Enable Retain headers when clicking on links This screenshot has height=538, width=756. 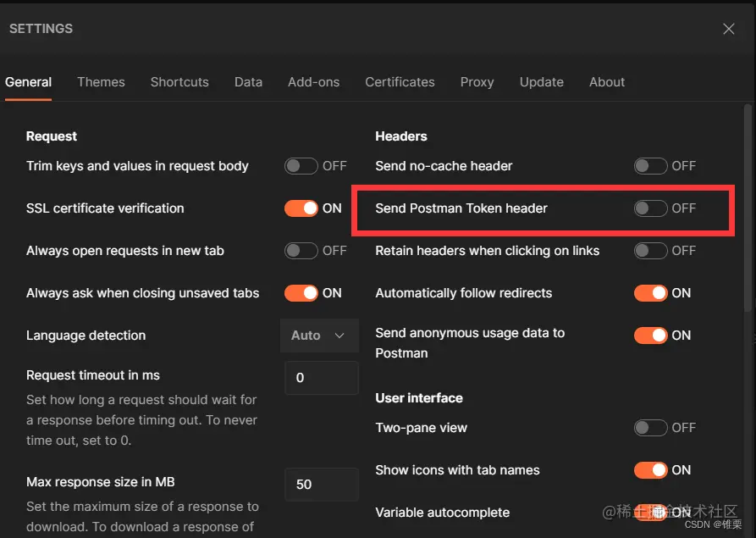(x=650, y=251)
